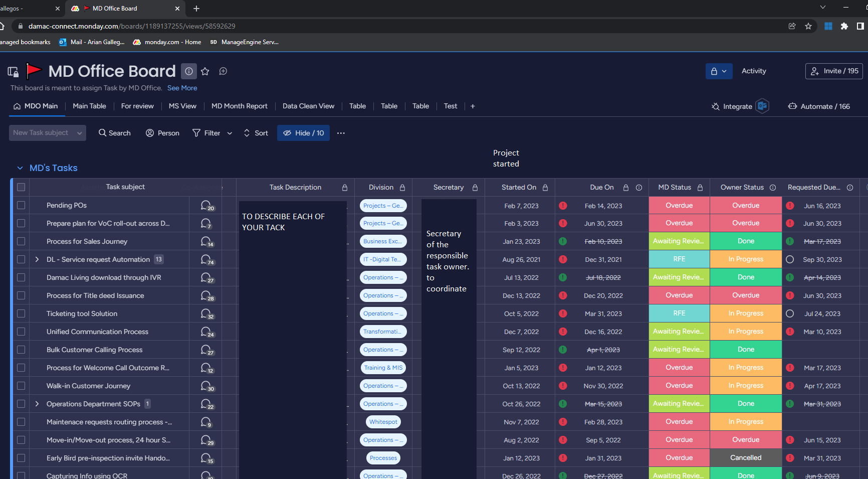Add board to favorites star icon

click(205, 71)
